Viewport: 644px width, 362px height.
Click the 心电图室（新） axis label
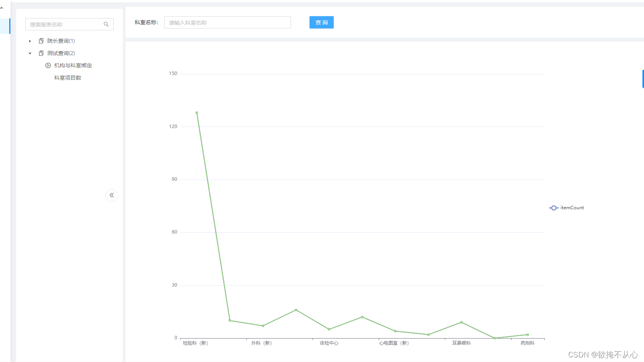394,343
